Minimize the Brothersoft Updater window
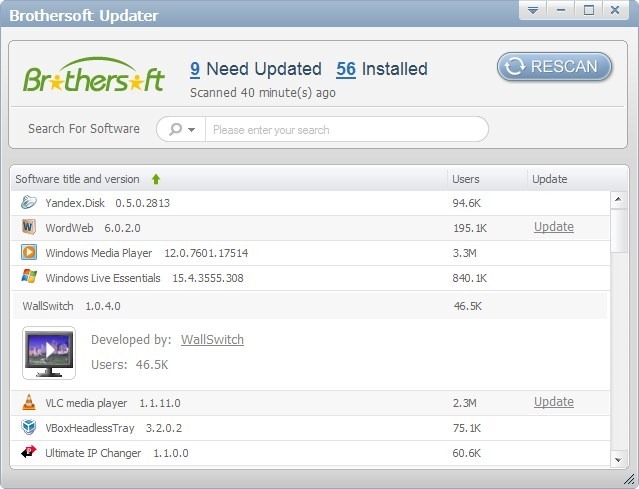This screenshot has width=639, height=489. point(561,10)
